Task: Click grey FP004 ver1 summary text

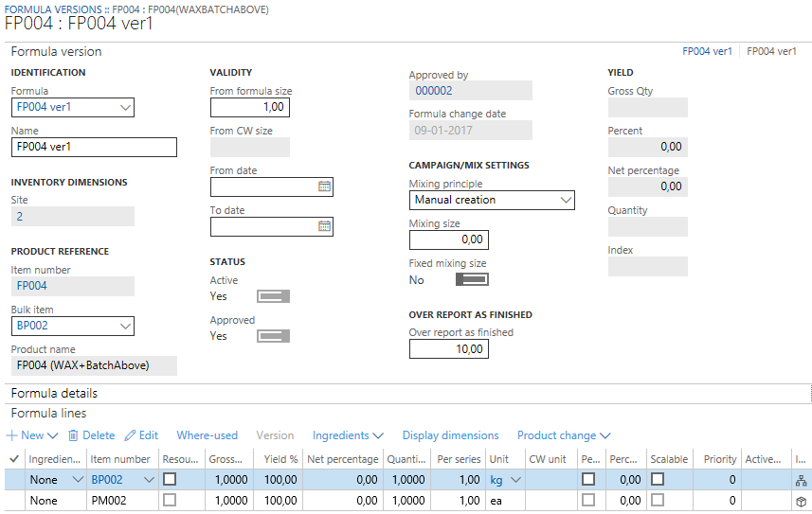Action: pos(771,51)
